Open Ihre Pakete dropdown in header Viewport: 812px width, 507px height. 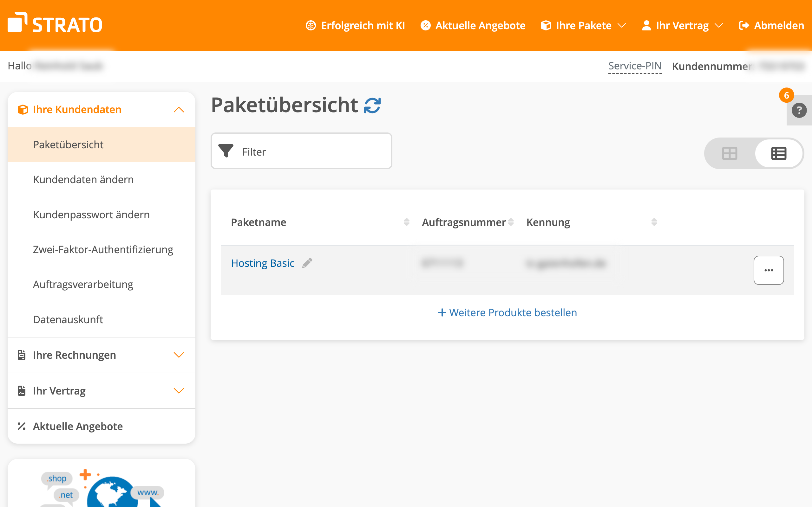click(583, 25)
